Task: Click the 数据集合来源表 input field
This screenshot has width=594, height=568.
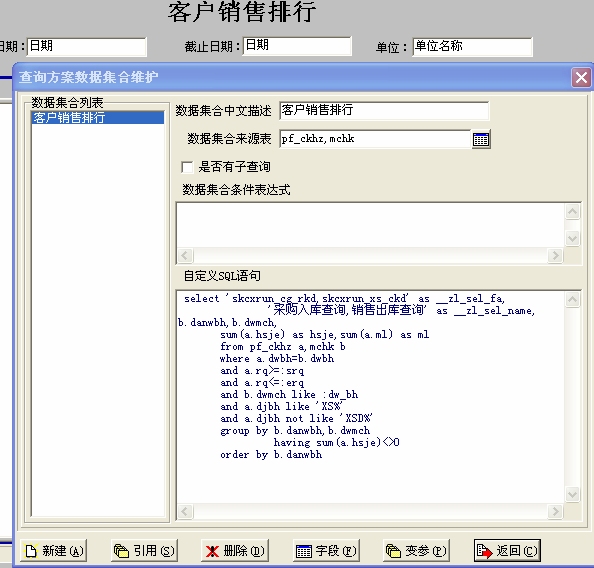Action: 375,139
